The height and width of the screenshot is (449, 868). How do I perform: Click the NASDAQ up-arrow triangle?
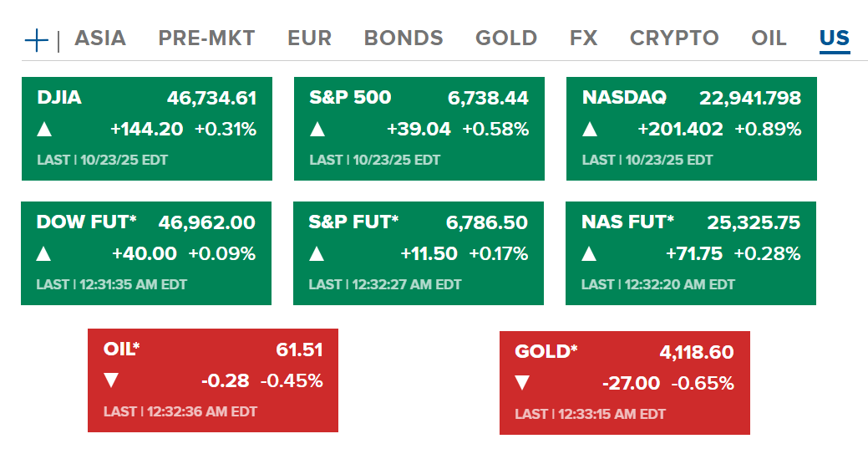click(x=589, y=130)
